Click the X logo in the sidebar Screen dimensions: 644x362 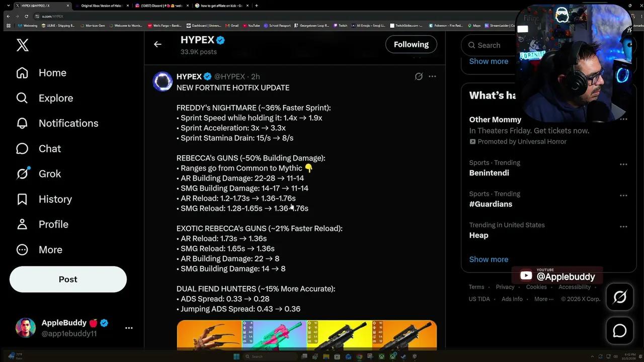coord(23,45)
